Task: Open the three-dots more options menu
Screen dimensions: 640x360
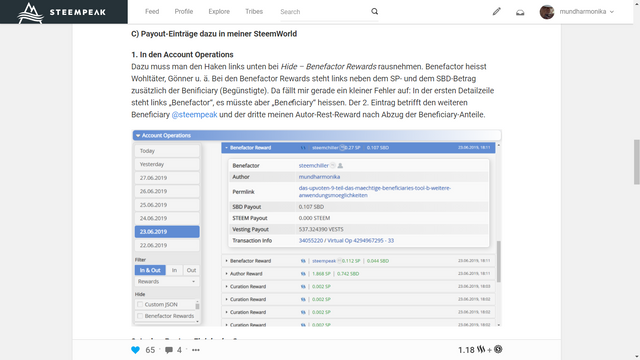Action: point(196,350)
